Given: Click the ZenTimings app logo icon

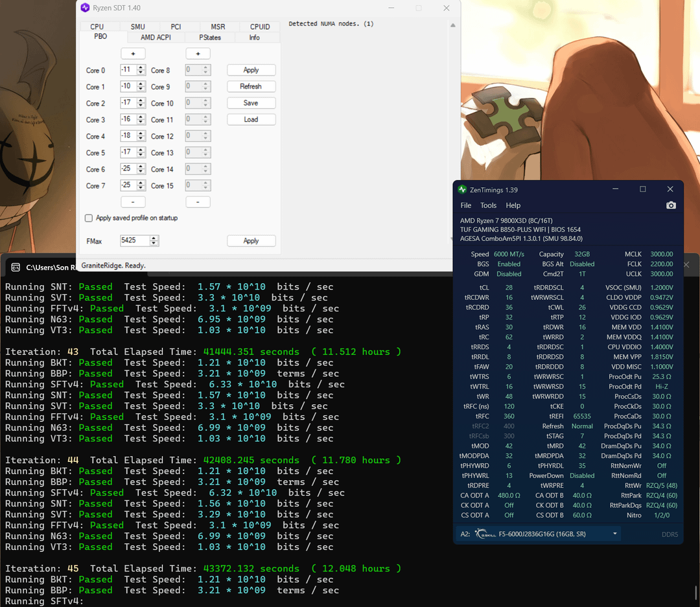Looking at the screenshot, I should 462,189.
